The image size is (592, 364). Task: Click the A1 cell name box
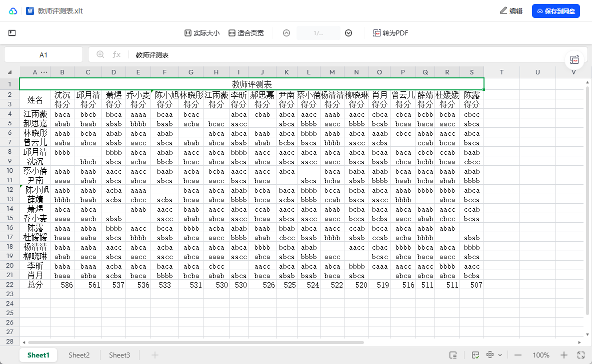coord(43,55)
